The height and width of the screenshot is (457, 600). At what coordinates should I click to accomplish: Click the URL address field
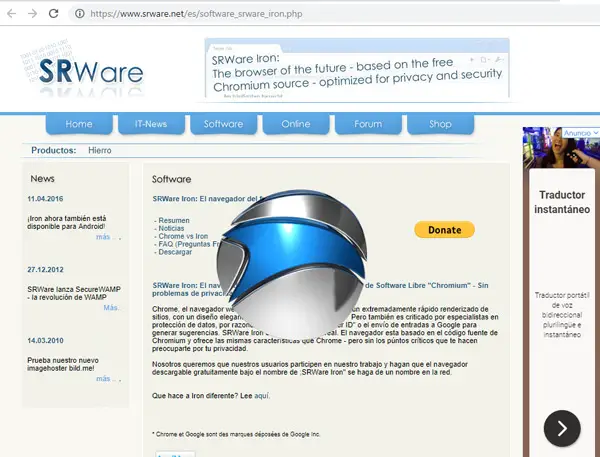coord(333,14)
